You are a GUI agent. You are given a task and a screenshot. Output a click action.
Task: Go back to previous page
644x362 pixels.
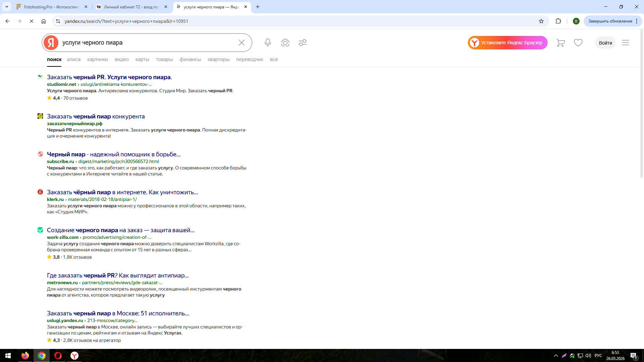7,21
